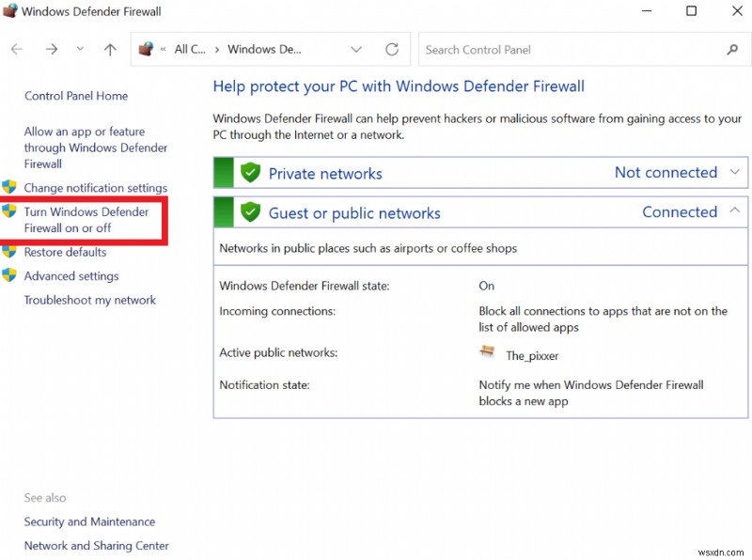Click the Forward navigation arrow
This screenshot has width=752, height=560.
[51, 50]
